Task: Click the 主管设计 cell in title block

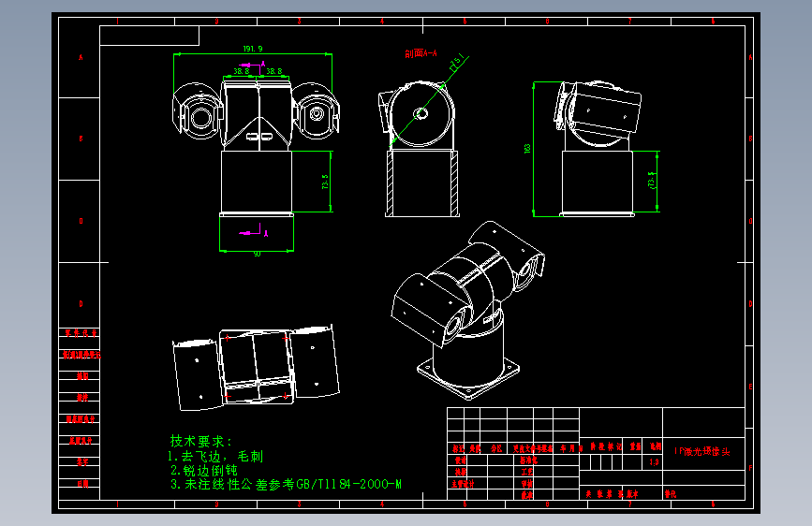Action: pyautogui.click(x=463, y=484)
